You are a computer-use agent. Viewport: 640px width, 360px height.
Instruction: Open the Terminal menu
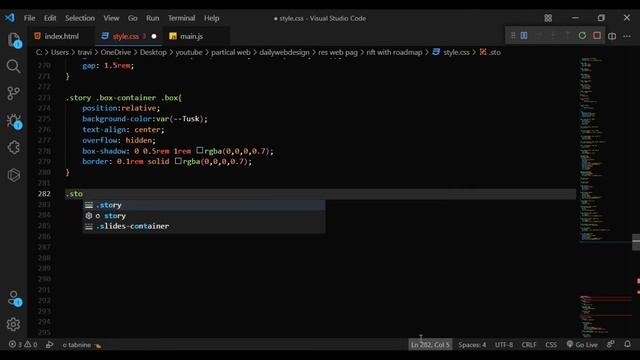coord(181,18)
